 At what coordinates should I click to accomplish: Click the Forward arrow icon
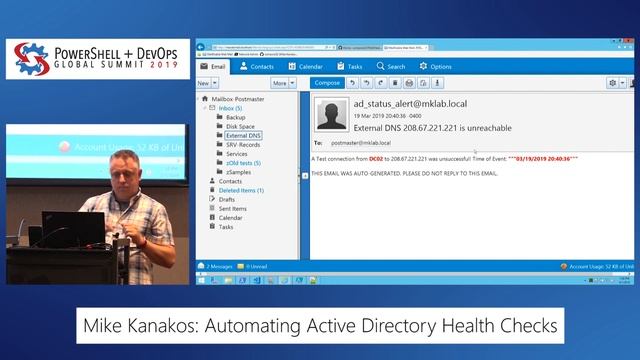381,83
